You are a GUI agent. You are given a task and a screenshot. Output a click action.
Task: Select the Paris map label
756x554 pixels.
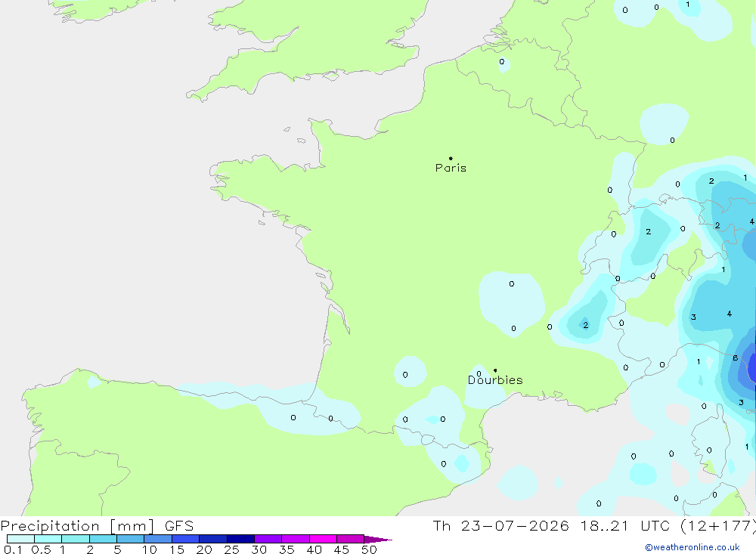(x=451, y=168)
